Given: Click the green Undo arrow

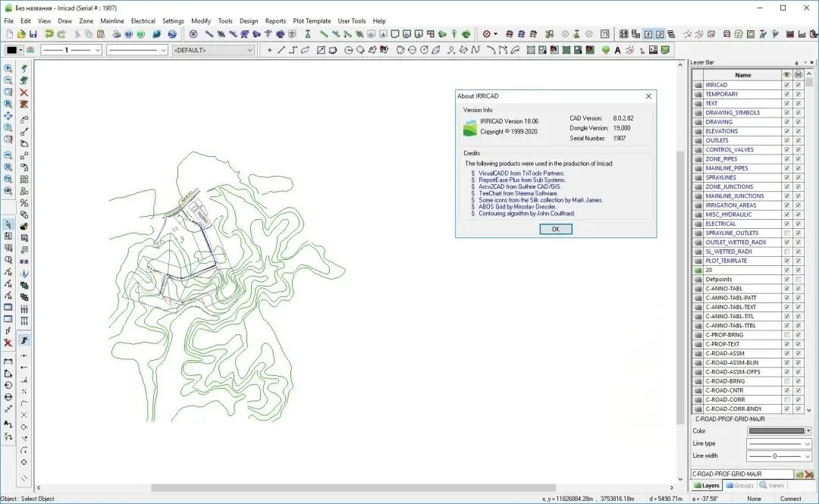Looking at the screenshot, I should tap(49, 34).
